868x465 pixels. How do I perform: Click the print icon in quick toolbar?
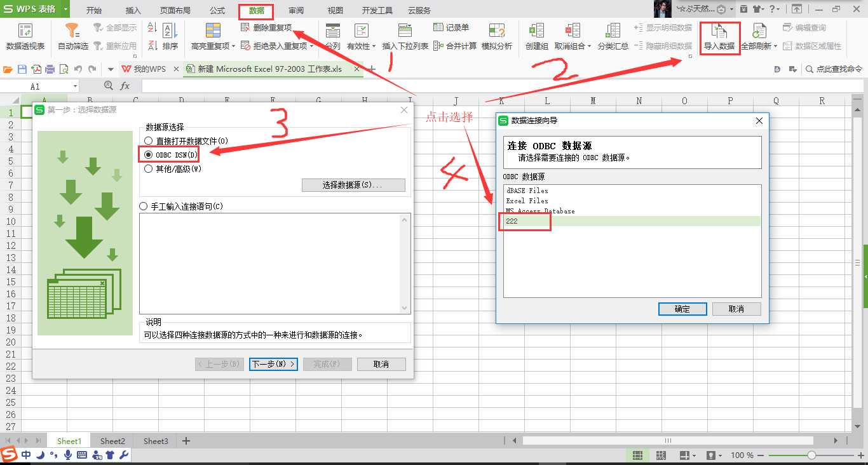point(50,69)
